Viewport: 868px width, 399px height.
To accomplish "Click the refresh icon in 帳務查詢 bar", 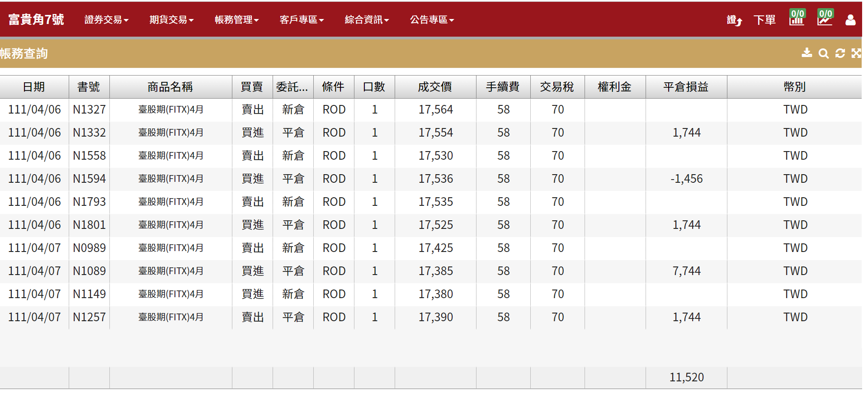I will click(840, 53).
